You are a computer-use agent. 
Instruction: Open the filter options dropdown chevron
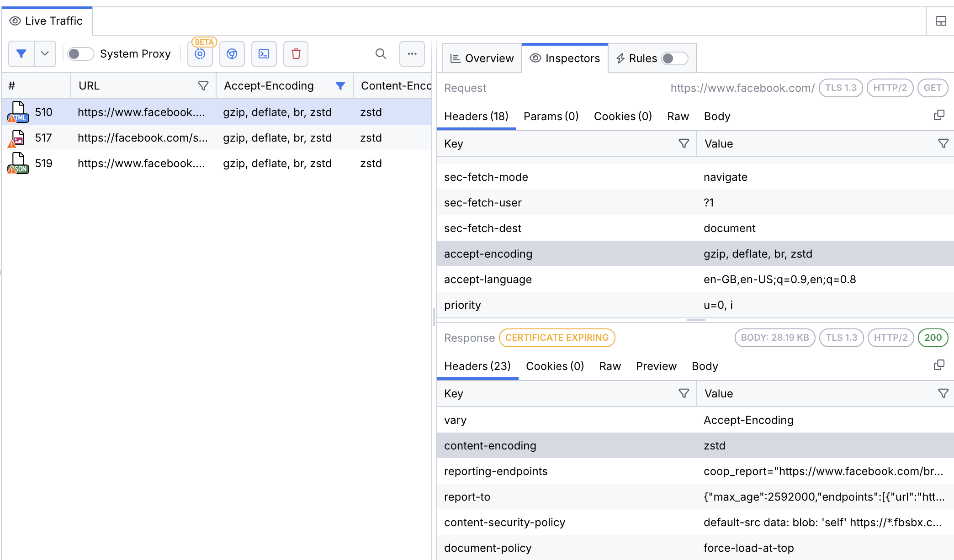pos(45,54)
